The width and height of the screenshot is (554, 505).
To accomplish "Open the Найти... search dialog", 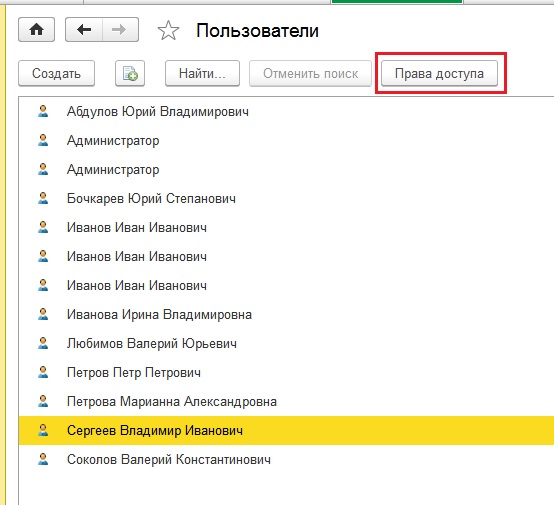I will pos(202,74).
